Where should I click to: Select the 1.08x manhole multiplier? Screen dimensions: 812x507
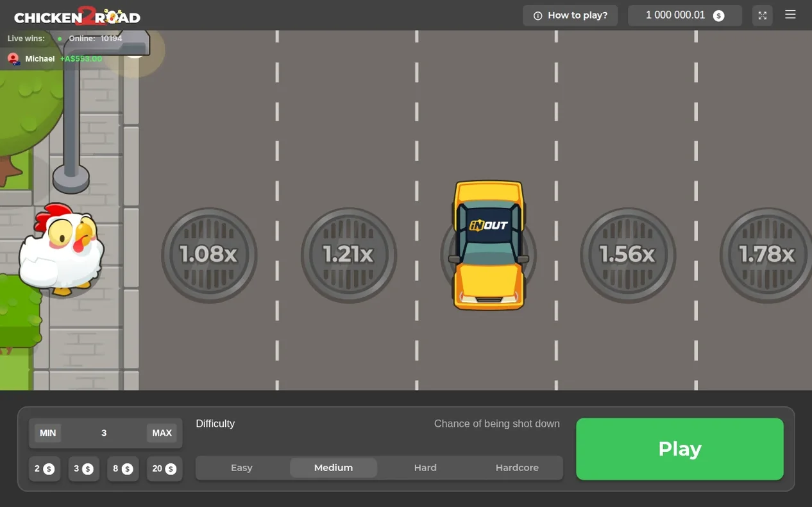click(x=209, y=255)
